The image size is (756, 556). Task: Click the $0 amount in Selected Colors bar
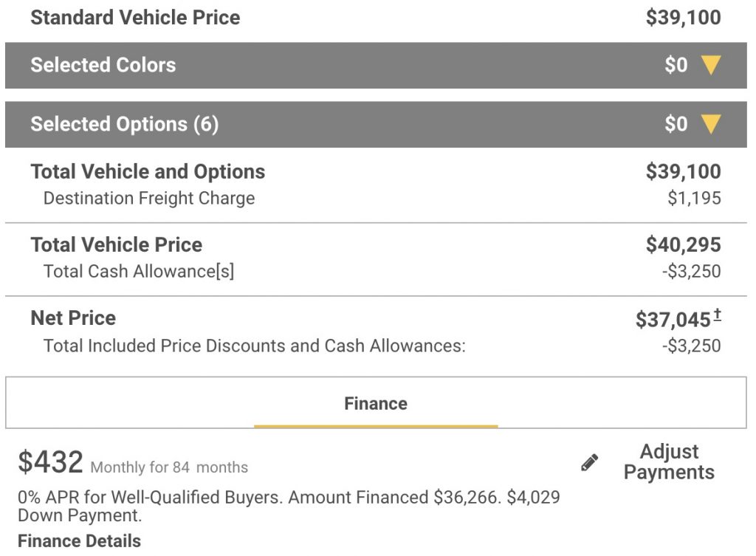676,65
